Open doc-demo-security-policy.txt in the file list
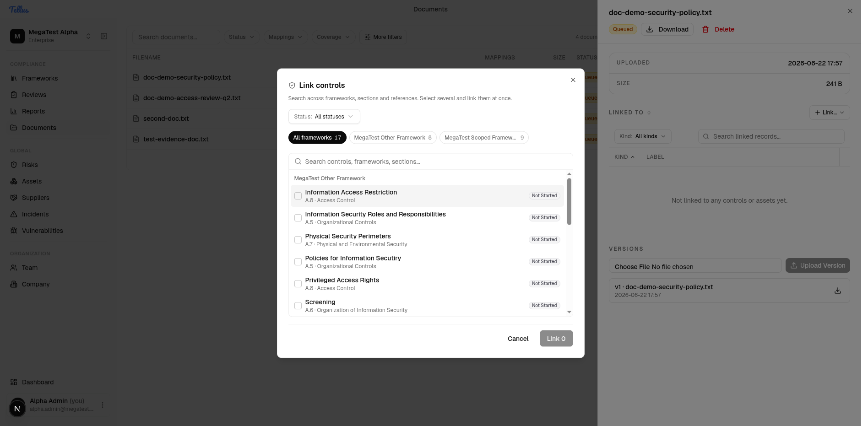This screenshot has width=868, height=426. pyautogui.click(x=187, y=77)
